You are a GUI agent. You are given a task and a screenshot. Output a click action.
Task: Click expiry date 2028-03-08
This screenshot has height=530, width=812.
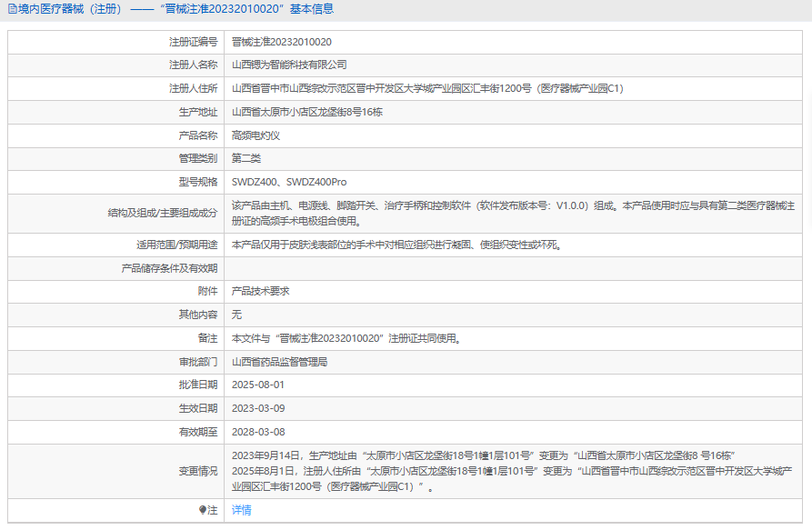pyautogui.click(x=258, y=432)
